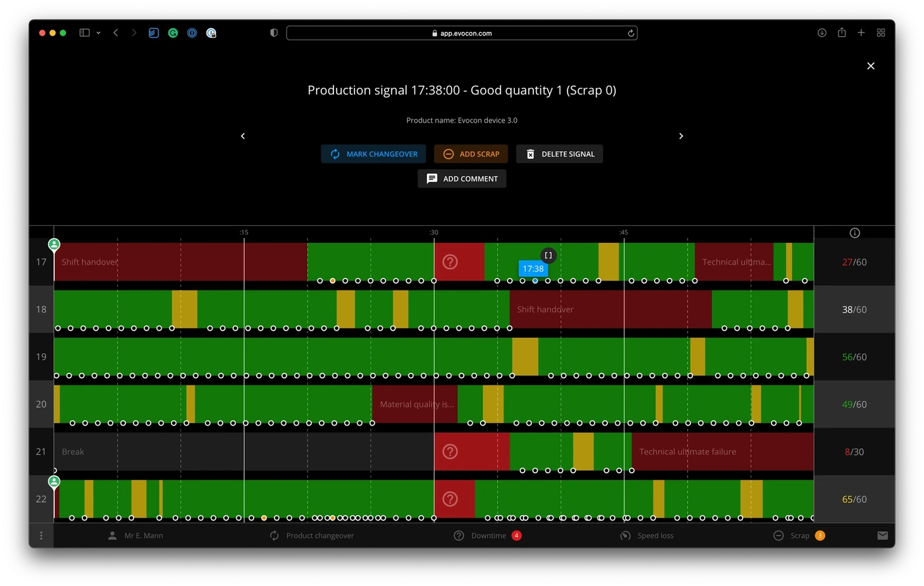Toggle the Safari sidebar

point(84,33)
